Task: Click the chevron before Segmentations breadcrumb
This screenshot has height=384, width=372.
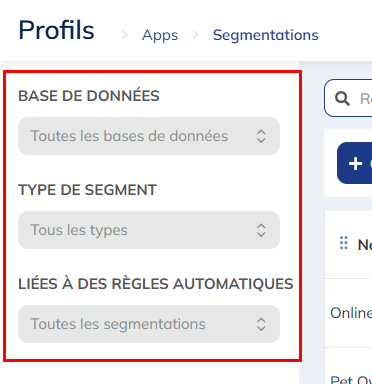Action: click(196, 35)
